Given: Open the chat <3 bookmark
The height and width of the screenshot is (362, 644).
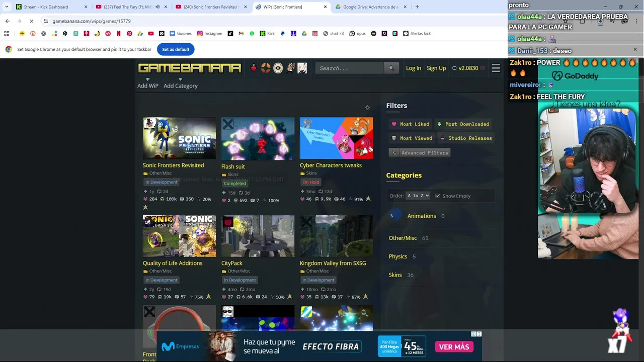Looking at the screenshot, I should tap(334, 33).
